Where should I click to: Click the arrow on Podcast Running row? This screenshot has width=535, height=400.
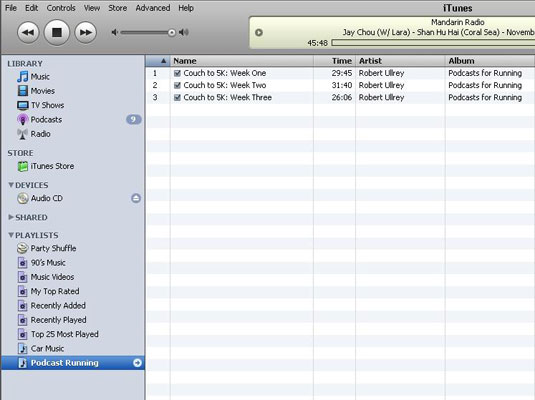click(137, 363)
